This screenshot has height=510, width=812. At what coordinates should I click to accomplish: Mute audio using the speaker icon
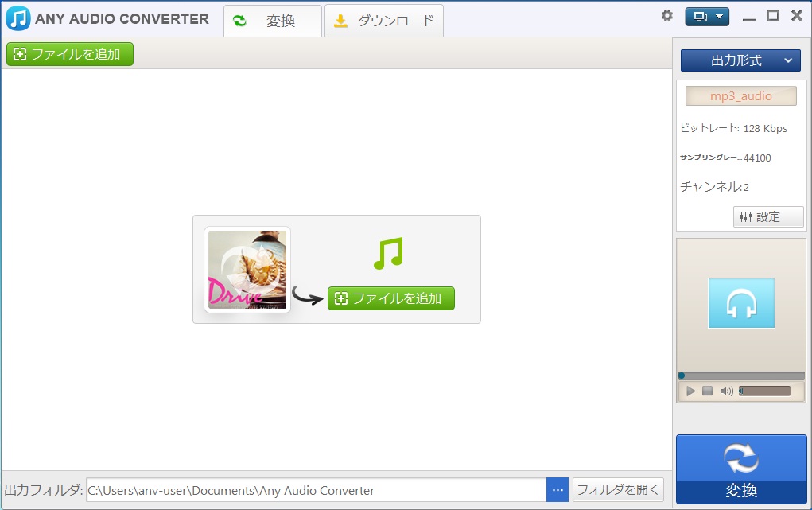click(726, 391)
